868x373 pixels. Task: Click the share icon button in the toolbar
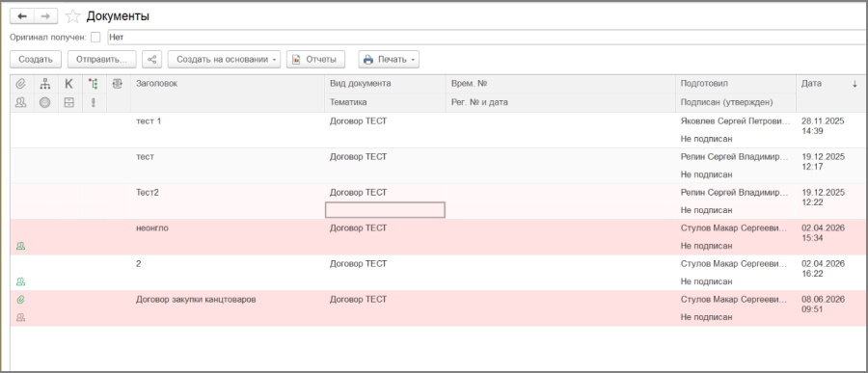[x=152, y=59]
